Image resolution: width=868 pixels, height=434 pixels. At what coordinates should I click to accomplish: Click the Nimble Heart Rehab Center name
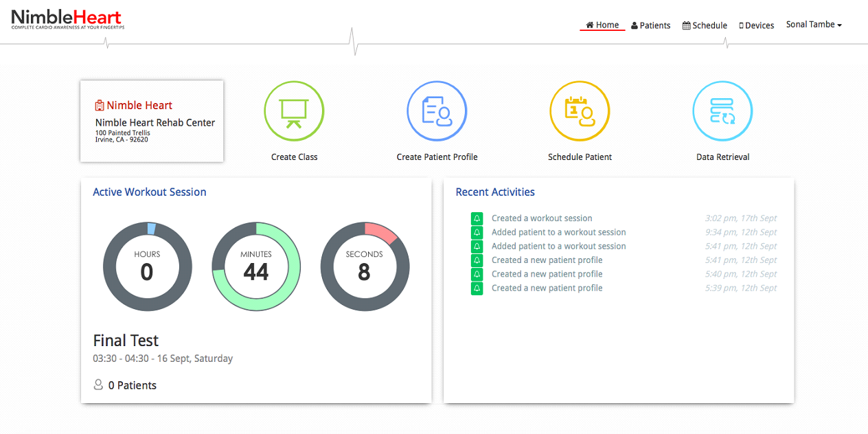155,123
